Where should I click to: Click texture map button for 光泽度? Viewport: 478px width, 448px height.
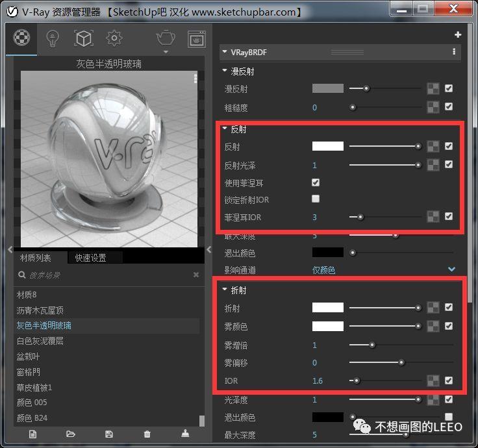click(x=433, y=399)
